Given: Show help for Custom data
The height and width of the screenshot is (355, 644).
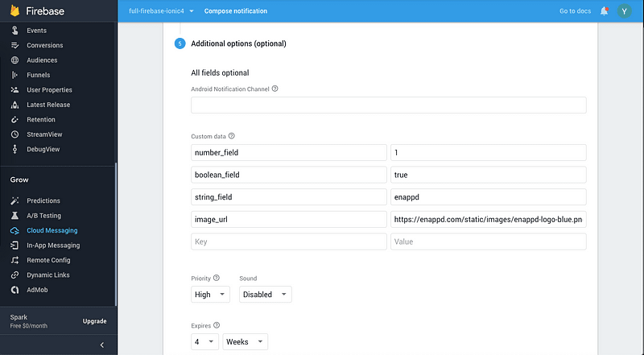Looking at the screenshot, I should point(232,135).
